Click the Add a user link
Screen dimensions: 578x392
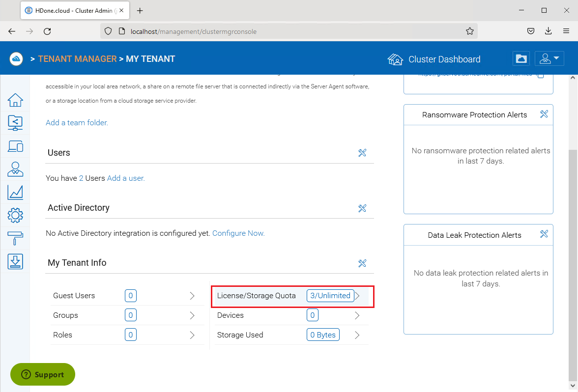(125, 178)
